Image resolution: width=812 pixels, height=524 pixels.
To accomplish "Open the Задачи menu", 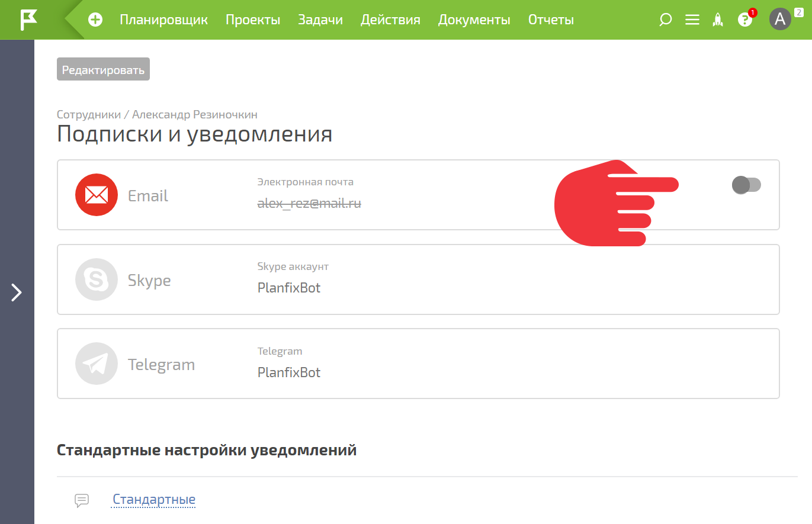I will point(320,20).
